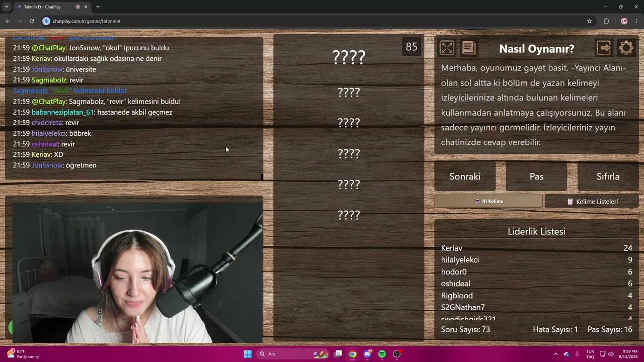Click the countdown timer showing 85
The width and height of the screenshot is (644, 362).
(x=412, y=47)
